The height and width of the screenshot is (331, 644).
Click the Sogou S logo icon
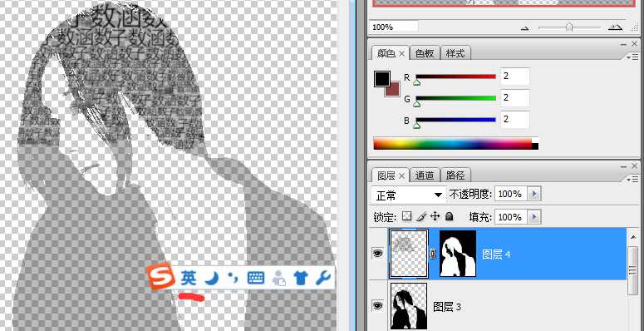(161, 276)
